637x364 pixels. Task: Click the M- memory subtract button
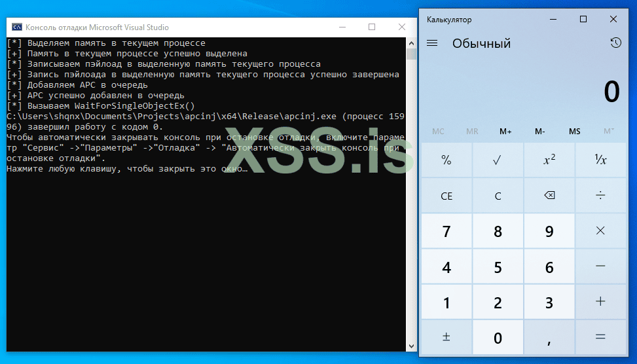pos(540,131)
